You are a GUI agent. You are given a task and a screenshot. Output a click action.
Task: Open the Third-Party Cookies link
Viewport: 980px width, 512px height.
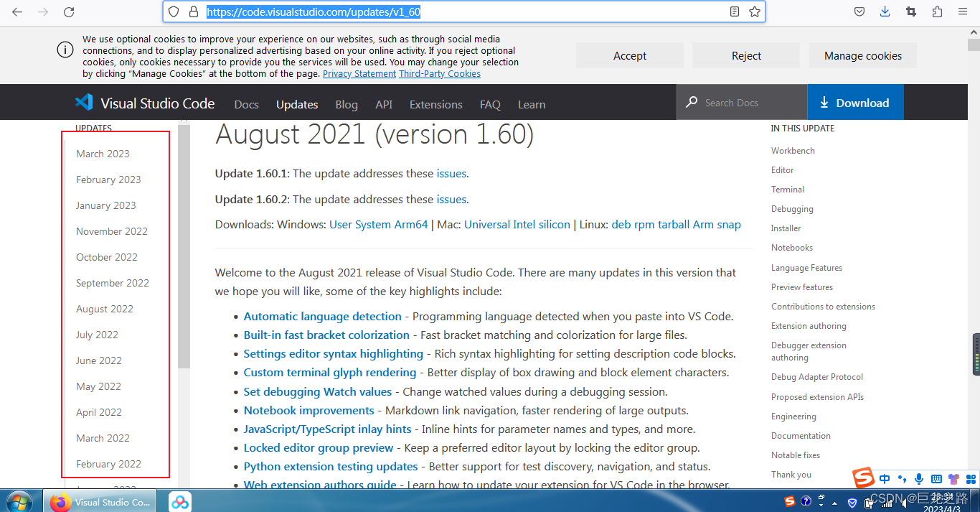[440, 74]
